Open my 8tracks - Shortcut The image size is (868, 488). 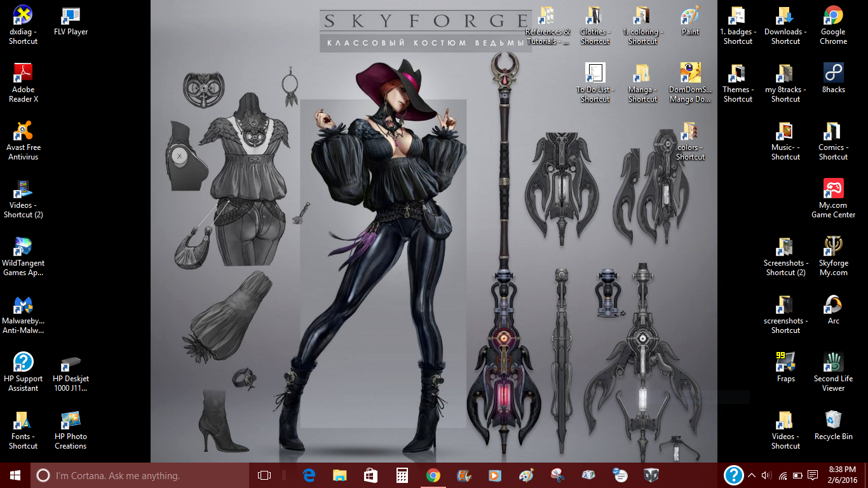point(785,83)
